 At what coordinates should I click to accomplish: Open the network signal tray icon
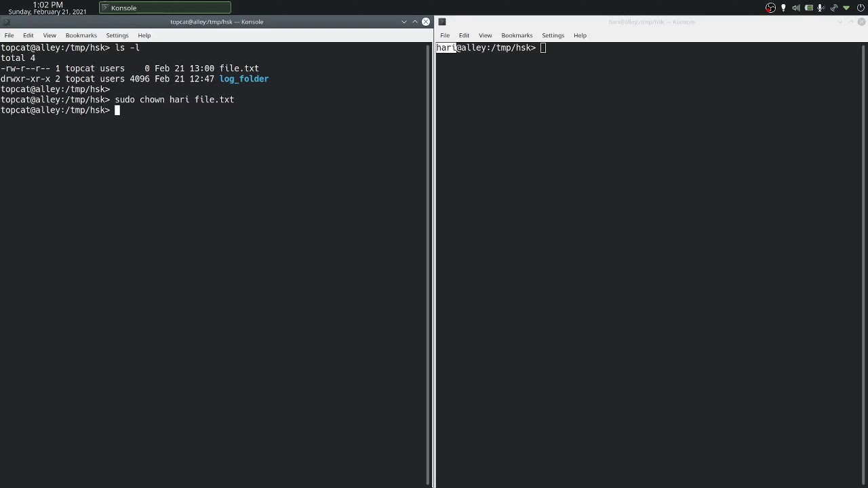pos(833,8)
